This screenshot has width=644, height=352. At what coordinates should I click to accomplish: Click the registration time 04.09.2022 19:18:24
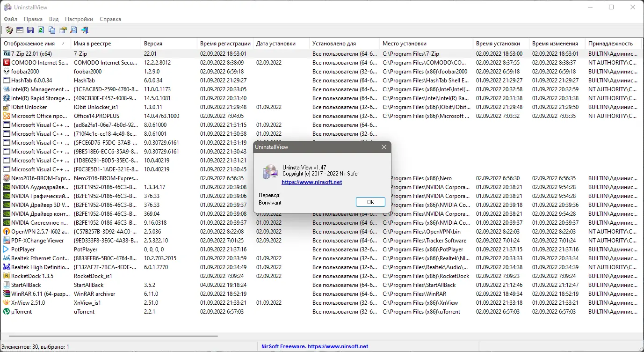click(x=223, y=285)
